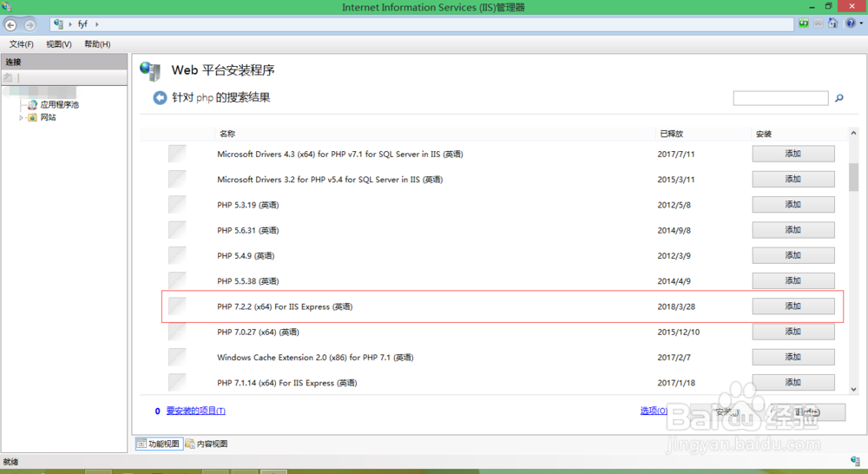Click the connect icon in the Connections toolbar

(8, 77)
